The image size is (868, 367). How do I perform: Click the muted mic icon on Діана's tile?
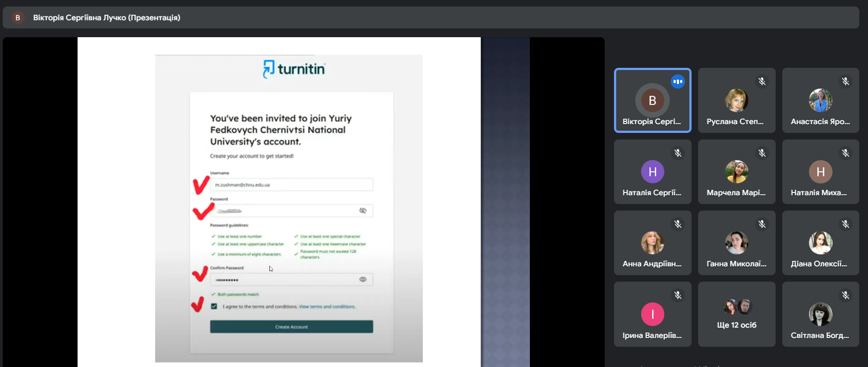(846, 224)
